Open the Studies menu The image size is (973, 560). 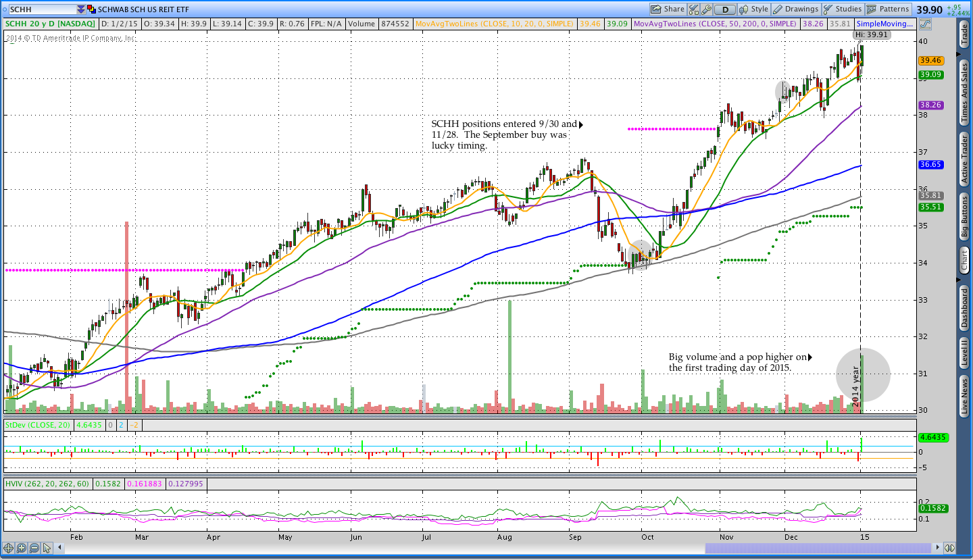843,9
